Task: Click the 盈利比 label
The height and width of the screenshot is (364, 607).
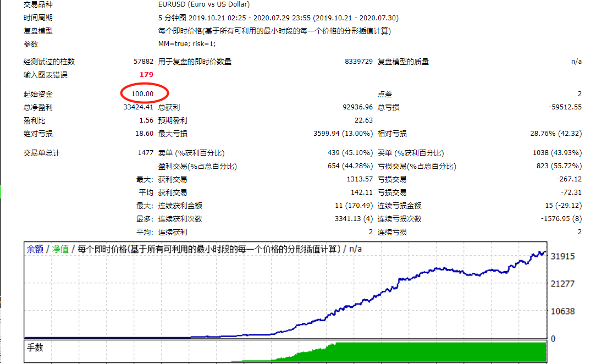Action: coord(35,120)
